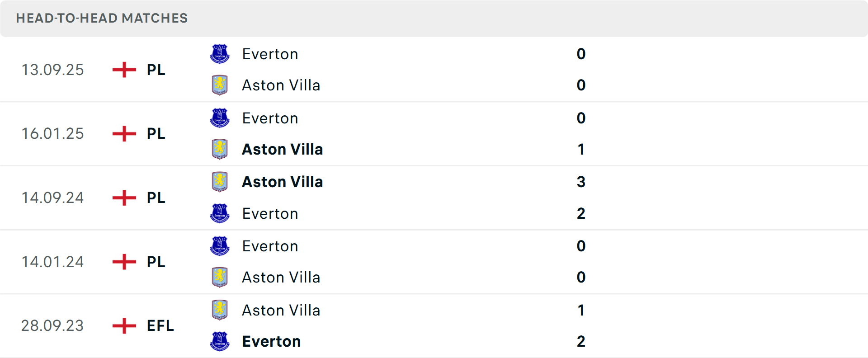Click Everton's score 2 in EFL match

click(x=581, y=341)
